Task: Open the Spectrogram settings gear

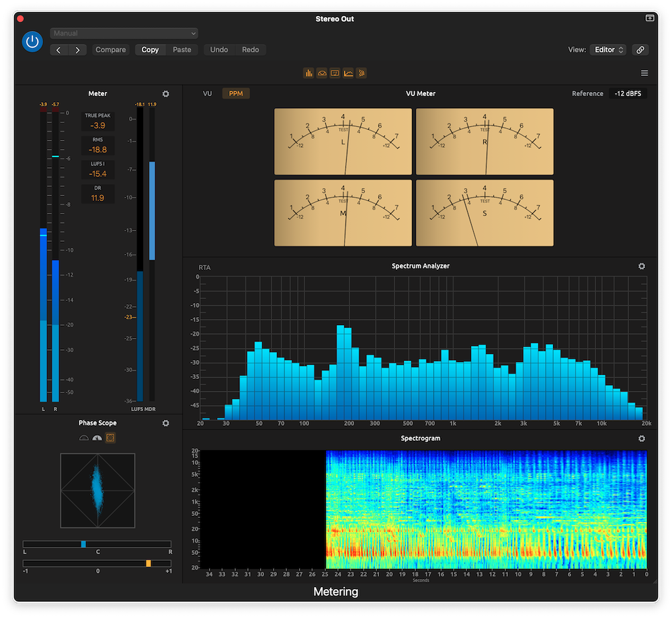Action: click(642, 438)
